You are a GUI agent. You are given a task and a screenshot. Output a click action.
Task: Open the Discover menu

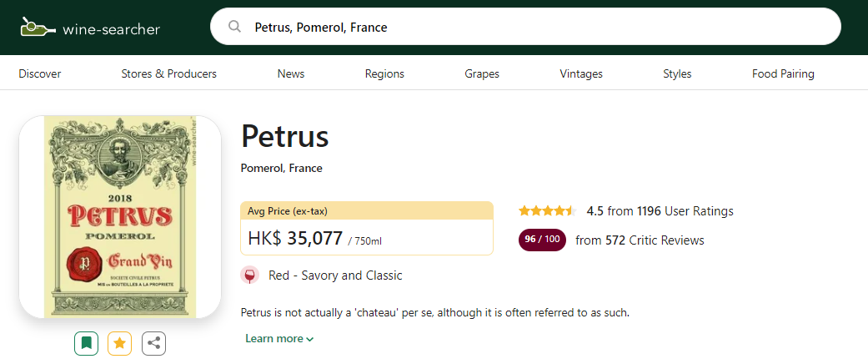(x=40, y=73)
